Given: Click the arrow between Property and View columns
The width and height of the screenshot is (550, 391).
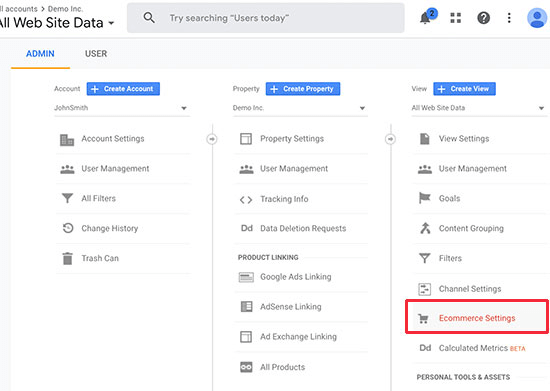Looking at the screenshot, I should 390,139.
